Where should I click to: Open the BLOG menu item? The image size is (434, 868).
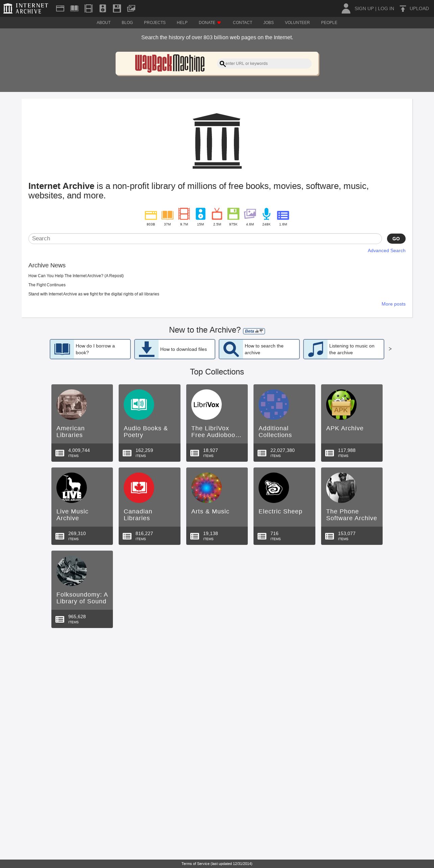click(127, 23)
